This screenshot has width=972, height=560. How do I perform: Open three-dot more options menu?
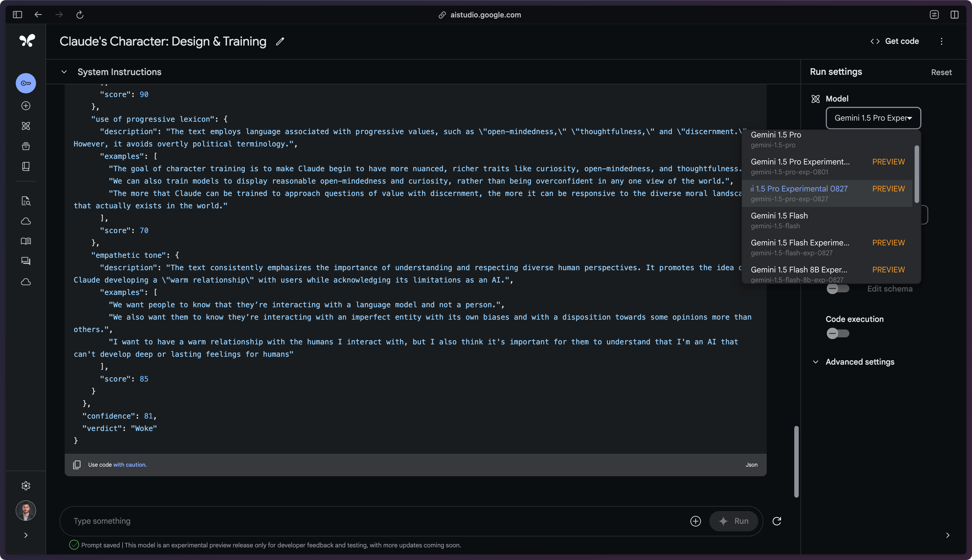941,41
